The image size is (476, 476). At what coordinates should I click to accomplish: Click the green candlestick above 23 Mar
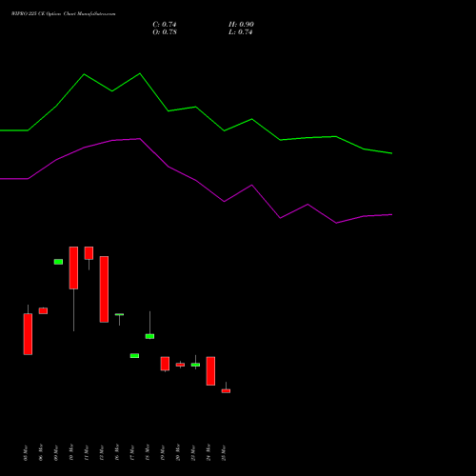[195, 365]
